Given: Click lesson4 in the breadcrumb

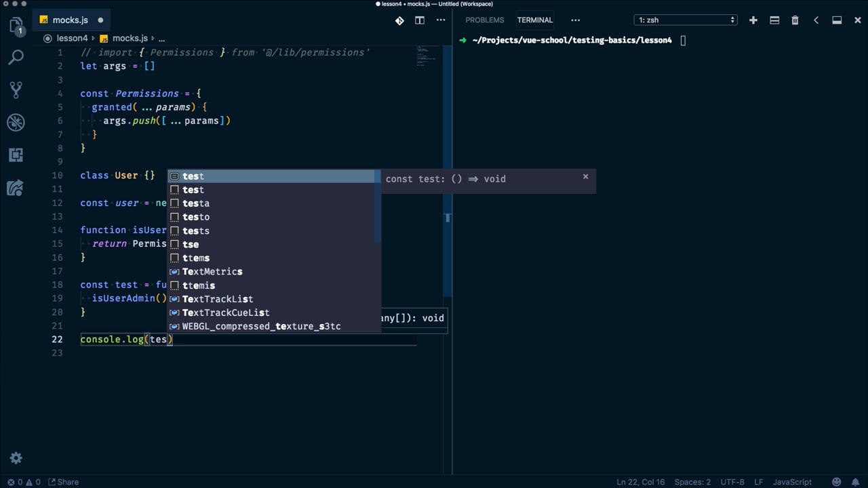Looking at the screenshot, I should click(72, 39).
